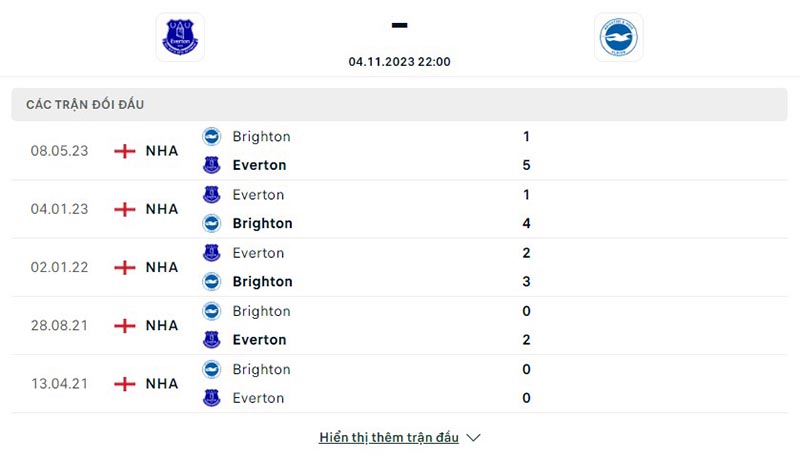Click Brighton badge in 02.01.22 match
Image resolution: width=800 pixels, height=461 pixels.
[211, 281]
